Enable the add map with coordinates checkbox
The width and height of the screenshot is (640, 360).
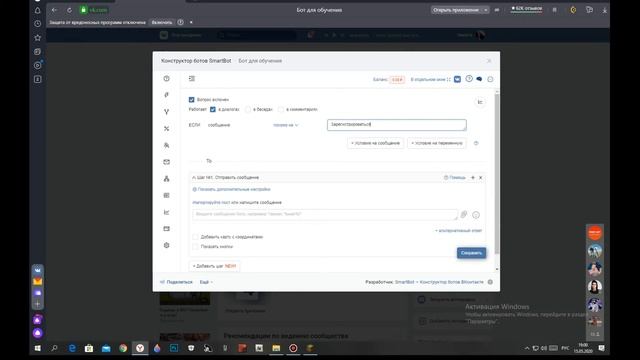(196, 237)
